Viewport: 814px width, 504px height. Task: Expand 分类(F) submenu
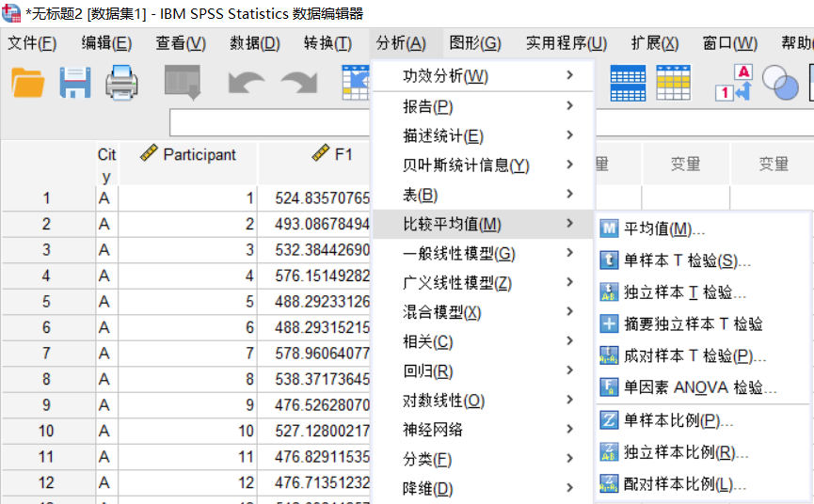pos(483,460)
